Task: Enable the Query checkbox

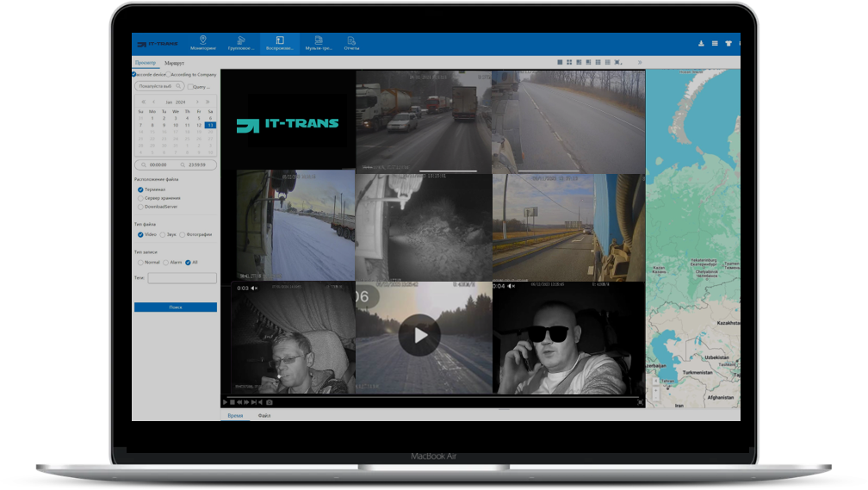Action: pos(190,87)
